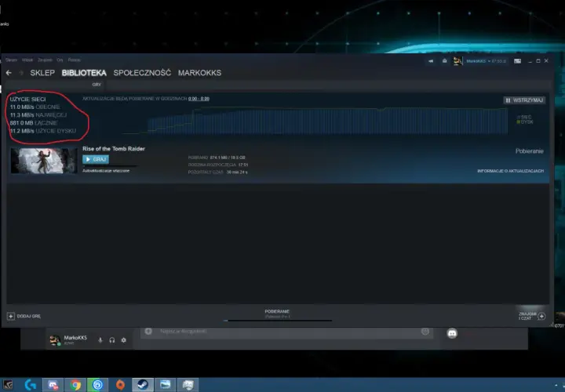The image size is (565, 392).
Task: Open Discord user settings gear
Action: (x=124, y=339)
